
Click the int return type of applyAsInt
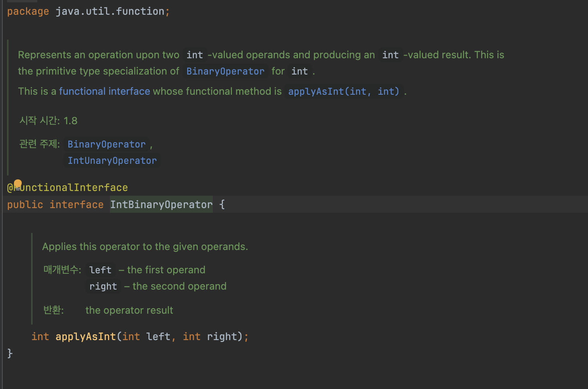pyautogui.click(x=40, y=337)
